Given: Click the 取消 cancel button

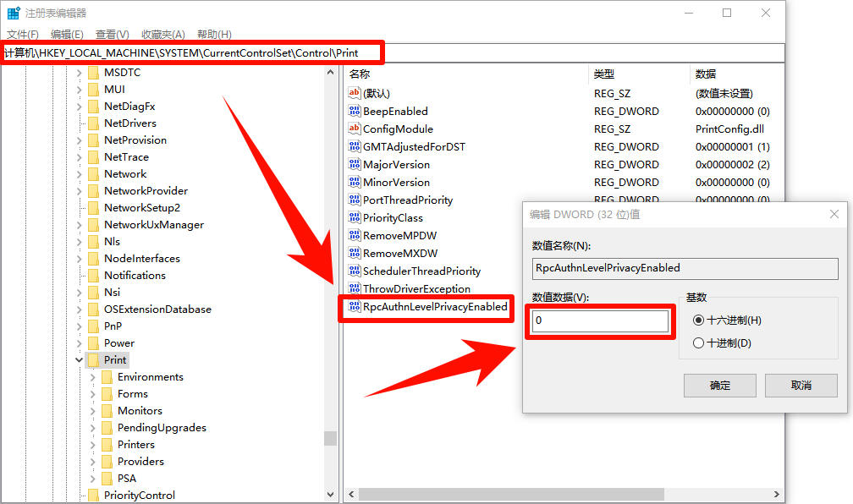Looking at the screenshot, I should coord(801,385).
